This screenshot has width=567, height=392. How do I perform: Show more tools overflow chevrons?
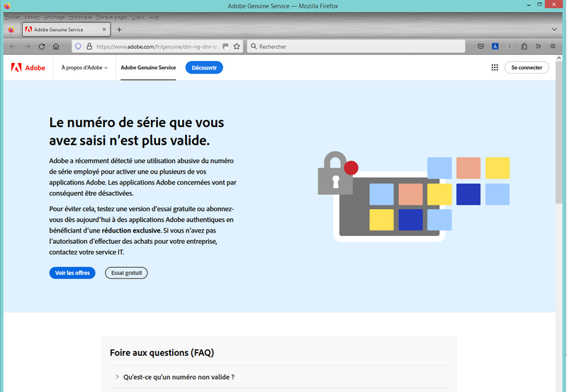(539, 46)
